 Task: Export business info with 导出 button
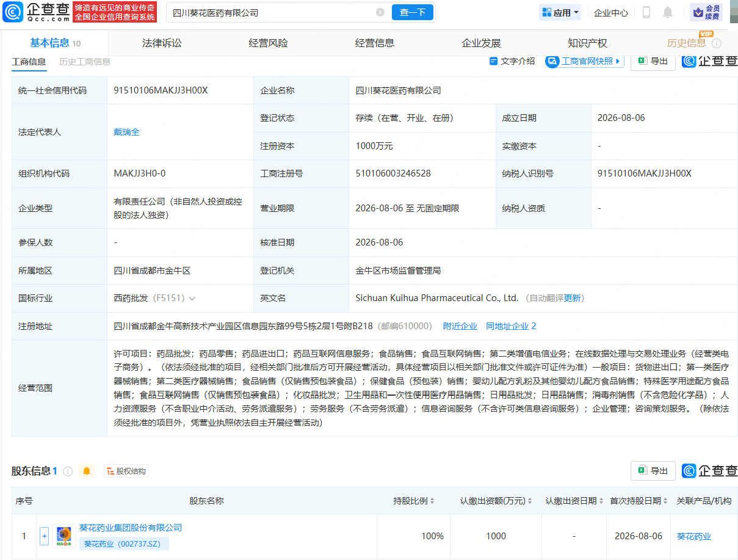click(x=653, y=61)
